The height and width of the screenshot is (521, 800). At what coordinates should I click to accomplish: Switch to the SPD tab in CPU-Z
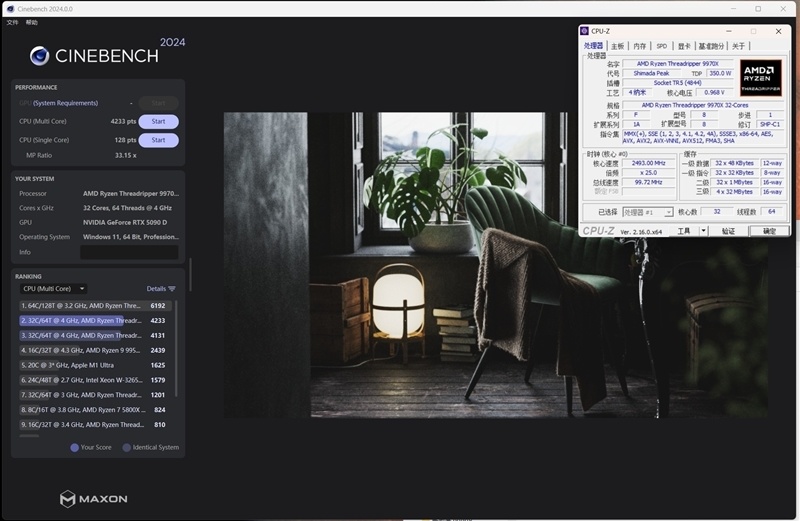pyautogui.click(x=661, y=46)
